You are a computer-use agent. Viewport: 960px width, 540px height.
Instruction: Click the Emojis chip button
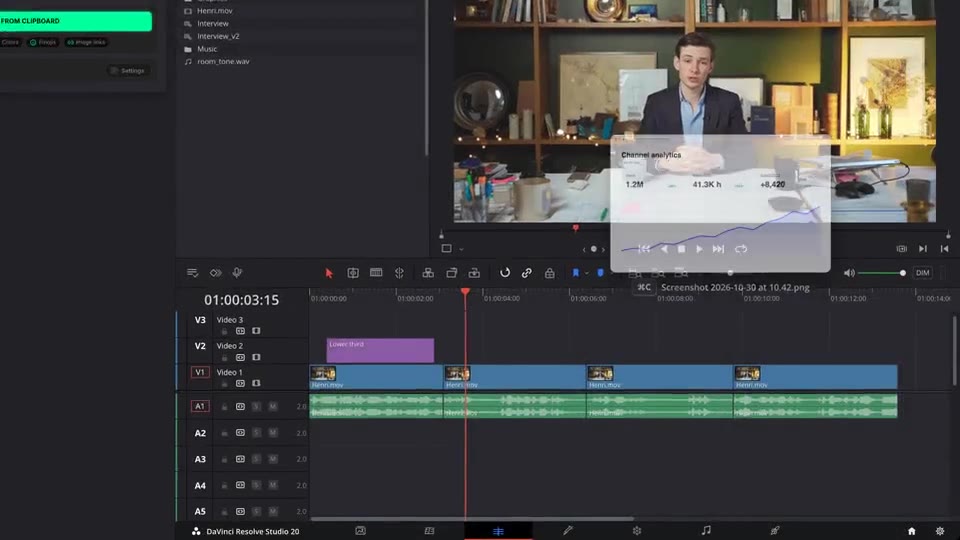pos(43,42)
